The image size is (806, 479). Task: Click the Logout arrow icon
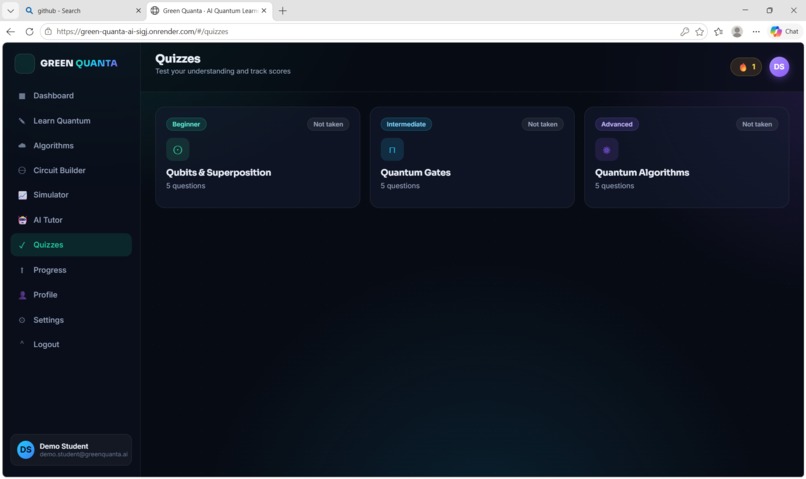pos(22,343)
